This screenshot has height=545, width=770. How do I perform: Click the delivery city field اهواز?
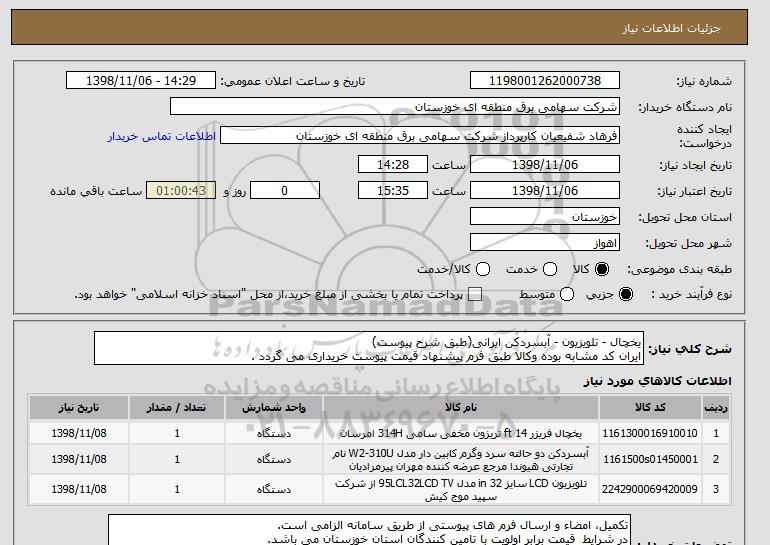click(545, 243)
